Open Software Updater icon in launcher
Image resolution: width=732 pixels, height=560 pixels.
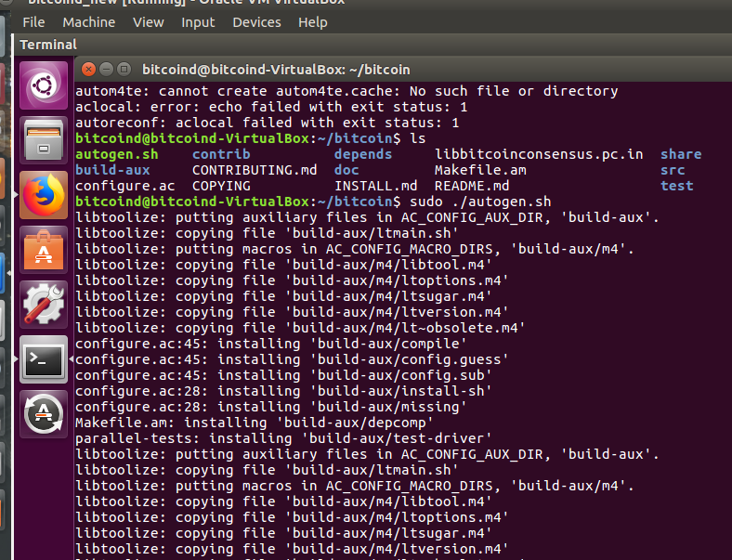coord(44,414)
